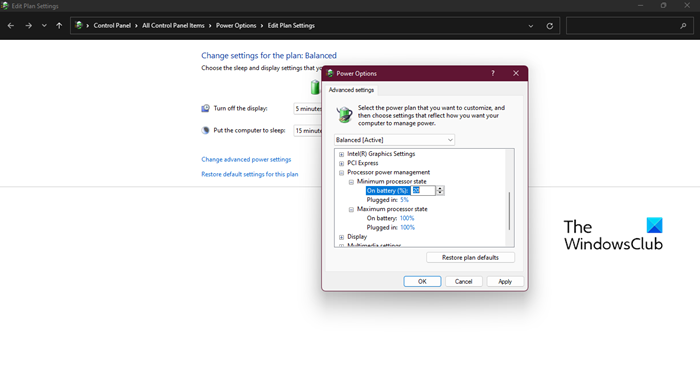This screenshot has height=369, width=700.
Task: Select Intel(R) Graphics Settings tree item
Action: pos(381,153)
